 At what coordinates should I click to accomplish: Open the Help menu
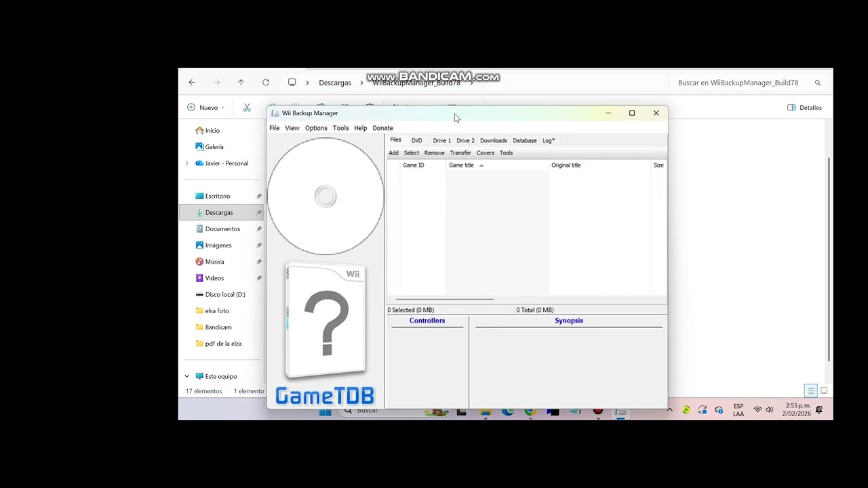[x=360, y=128]
